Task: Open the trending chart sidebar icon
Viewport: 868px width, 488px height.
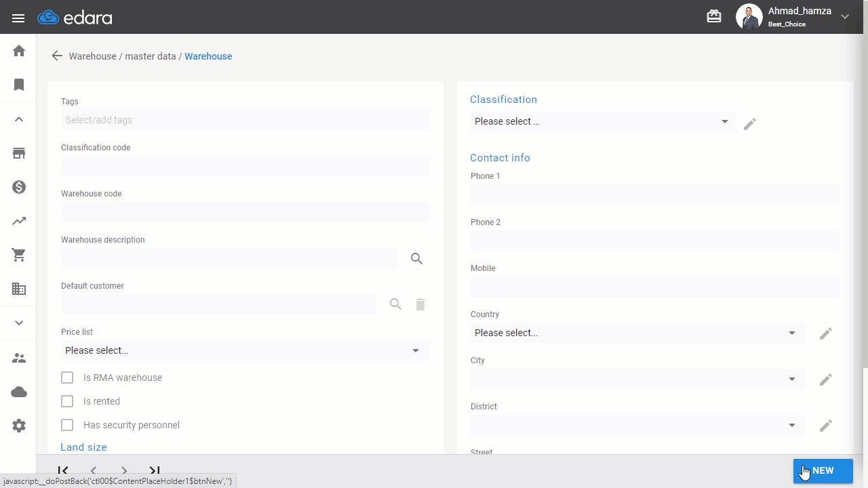Action: coord(19,221)
